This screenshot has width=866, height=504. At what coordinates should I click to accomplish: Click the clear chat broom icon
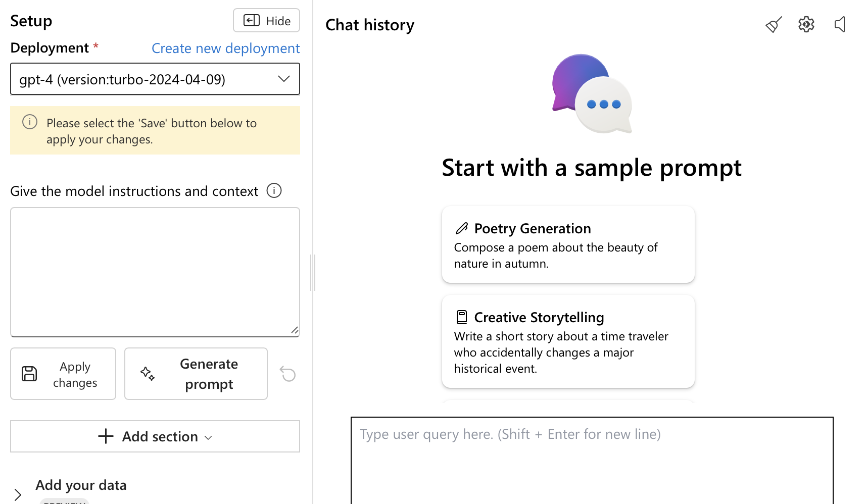pos(774,24)
